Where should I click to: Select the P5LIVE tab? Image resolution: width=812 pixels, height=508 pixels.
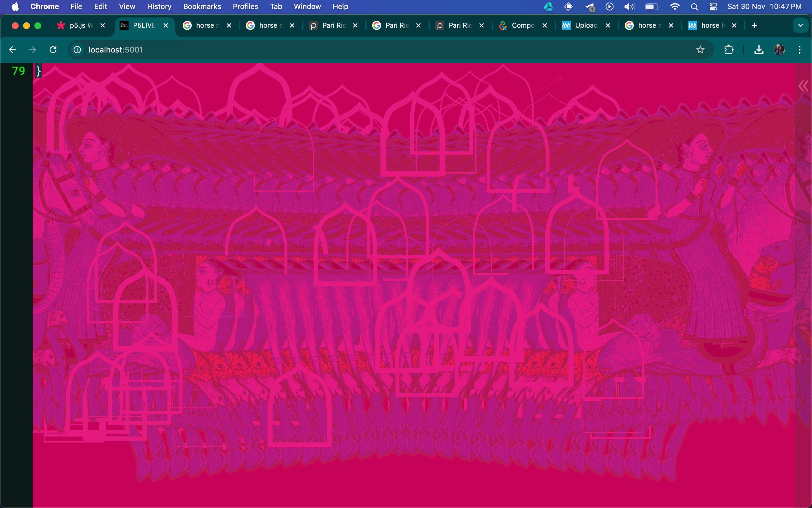click(x=144, y=25)
